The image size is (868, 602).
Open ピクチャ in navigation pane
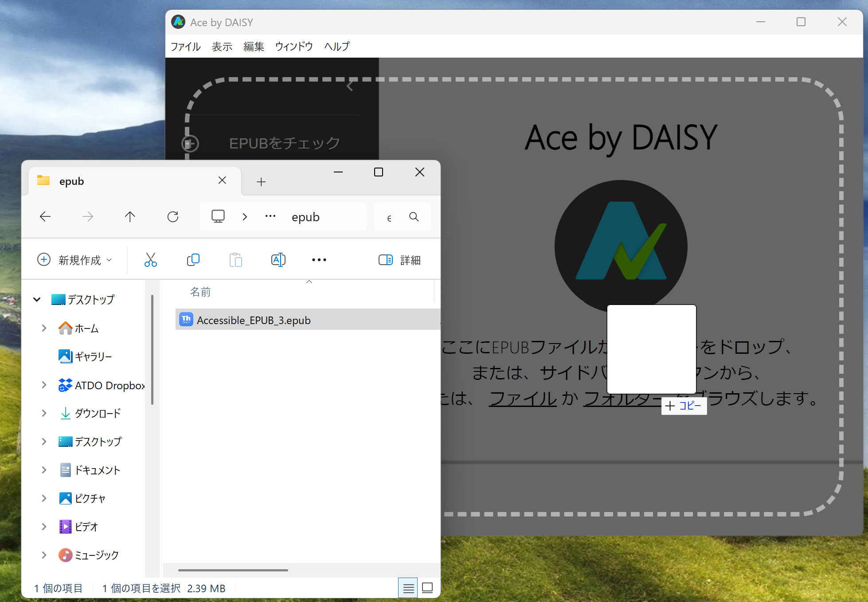tap(82, 498)
